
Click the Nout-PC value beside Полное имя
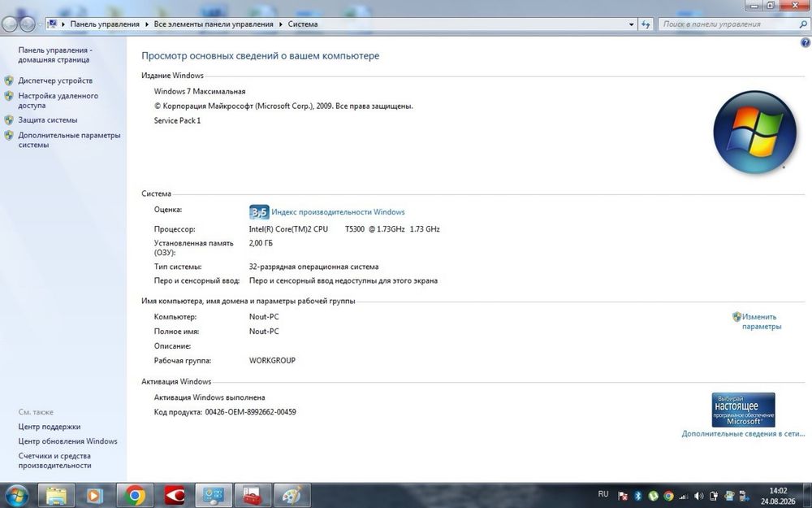pos(264,332)
